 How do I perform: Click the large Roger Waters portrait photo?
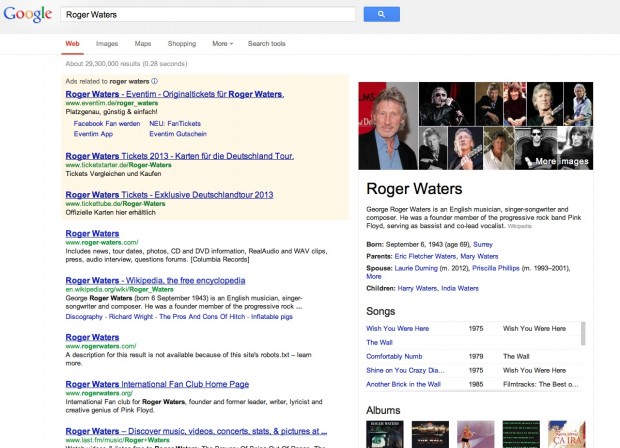[x=388, y=126]
